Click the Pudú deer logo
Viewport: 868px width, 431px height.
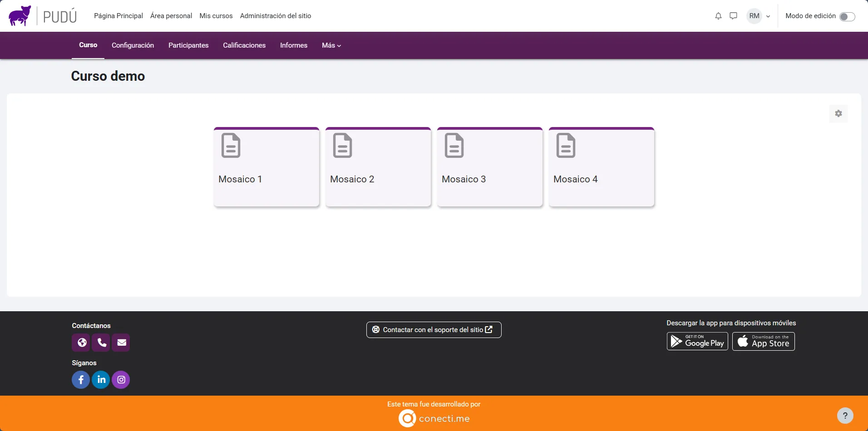(x=20, y=16)
